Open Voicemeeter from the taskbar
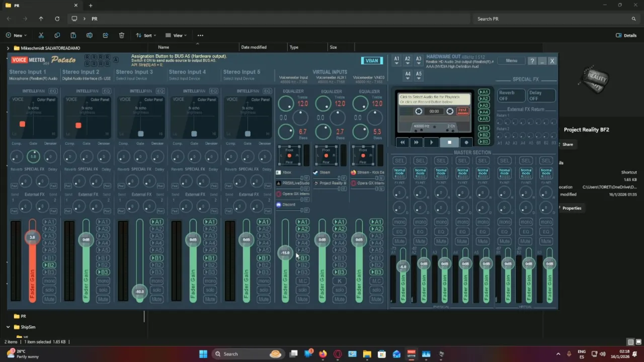The height and width of the screenshot is (362, 644). [x=412, y=354]
